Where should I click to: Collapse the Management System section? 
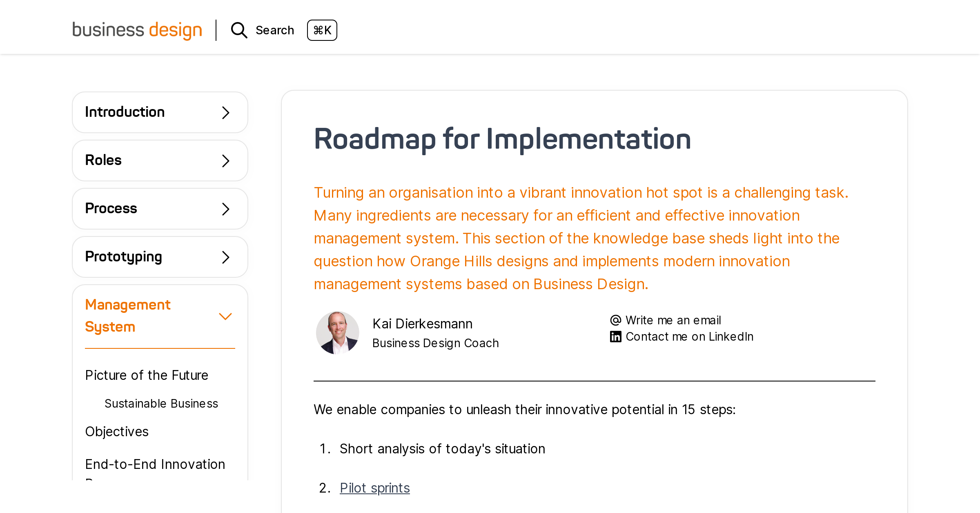point(225,316)
